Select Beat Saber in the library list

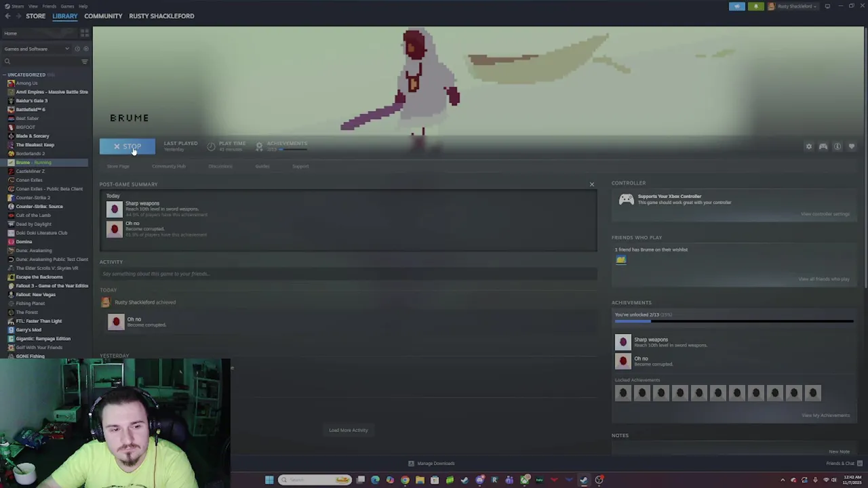[27, 119]
